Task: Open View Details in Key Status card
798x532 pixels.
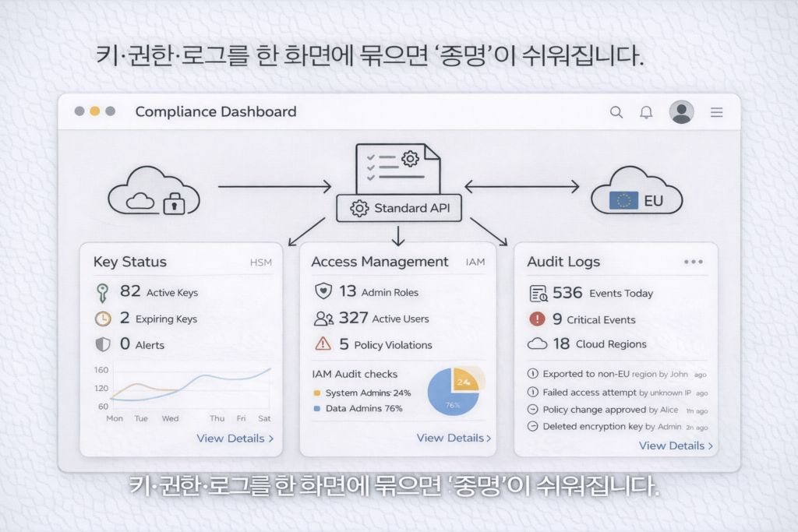Action: tap(235, 439)
